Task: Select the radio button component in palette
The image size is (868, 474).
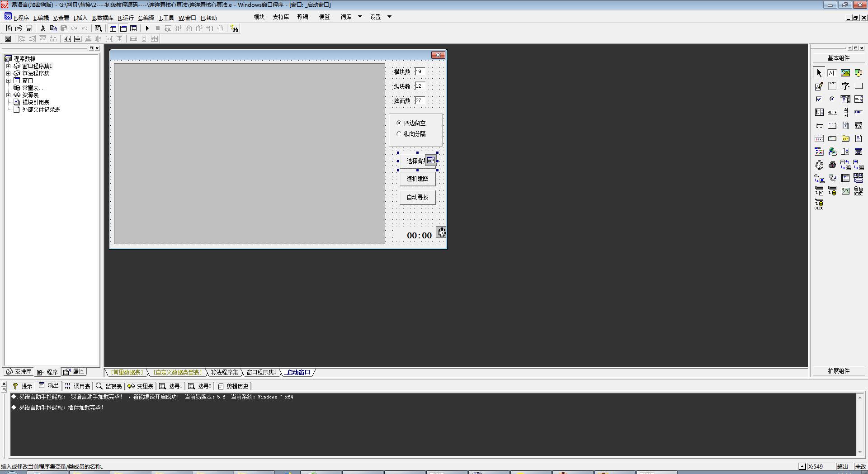Action: tap(832, 99)
